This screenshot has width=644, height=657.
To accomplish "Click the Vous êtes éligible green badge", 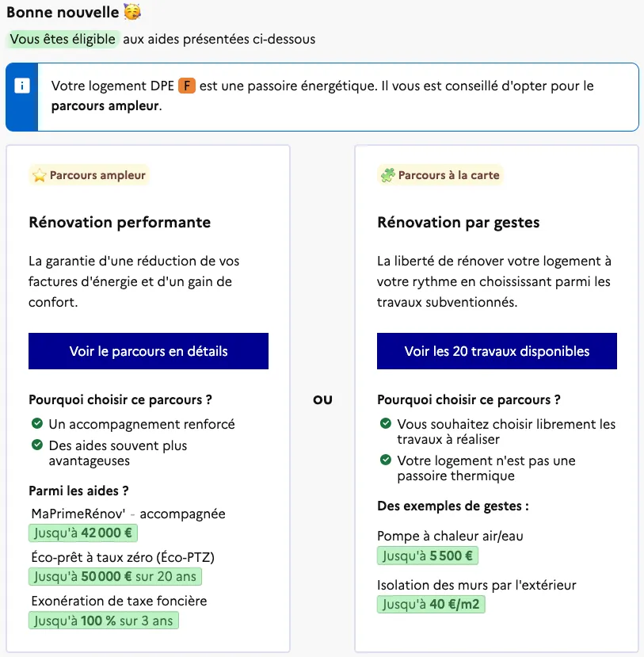I will [63, 39].
